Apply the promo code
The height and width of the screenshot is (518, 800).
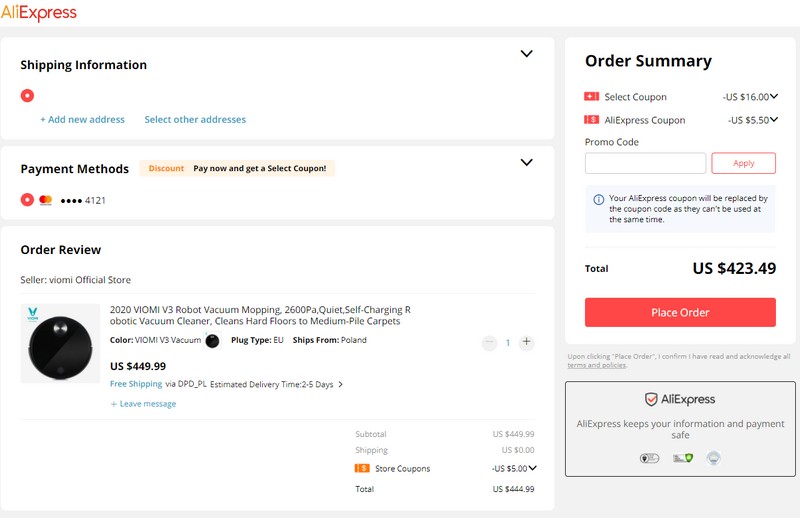click(743, 163)
